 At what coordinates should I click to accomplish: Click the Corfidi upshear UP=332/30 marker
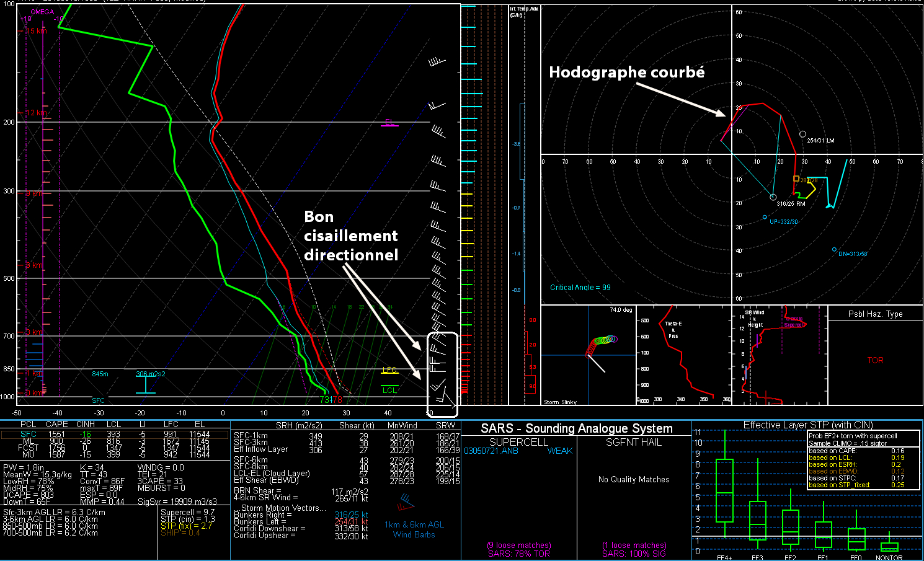tap(765, 218)
